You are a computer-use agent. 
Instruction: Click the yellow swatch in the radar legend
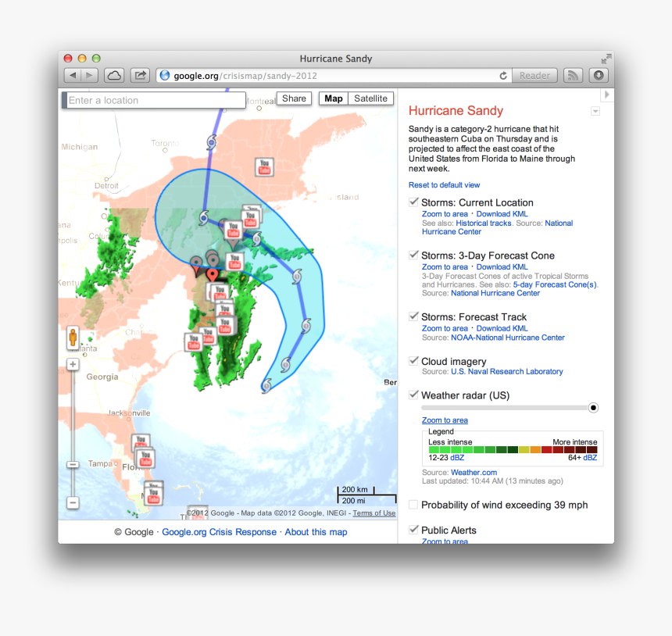click(x=524, y=449)
